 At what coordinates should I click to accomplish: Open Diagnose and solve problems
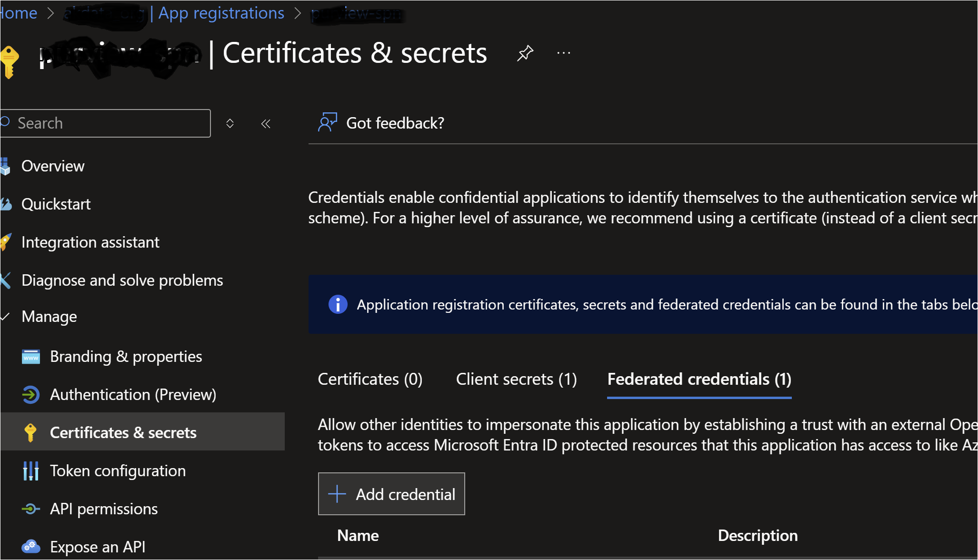point(122,280)
